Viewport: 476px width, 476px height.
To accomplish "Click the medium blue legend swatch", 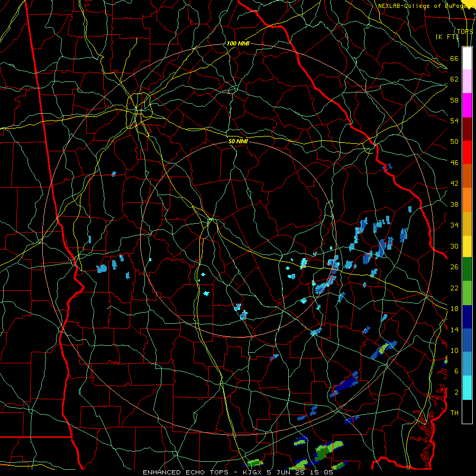I will 467,340.
